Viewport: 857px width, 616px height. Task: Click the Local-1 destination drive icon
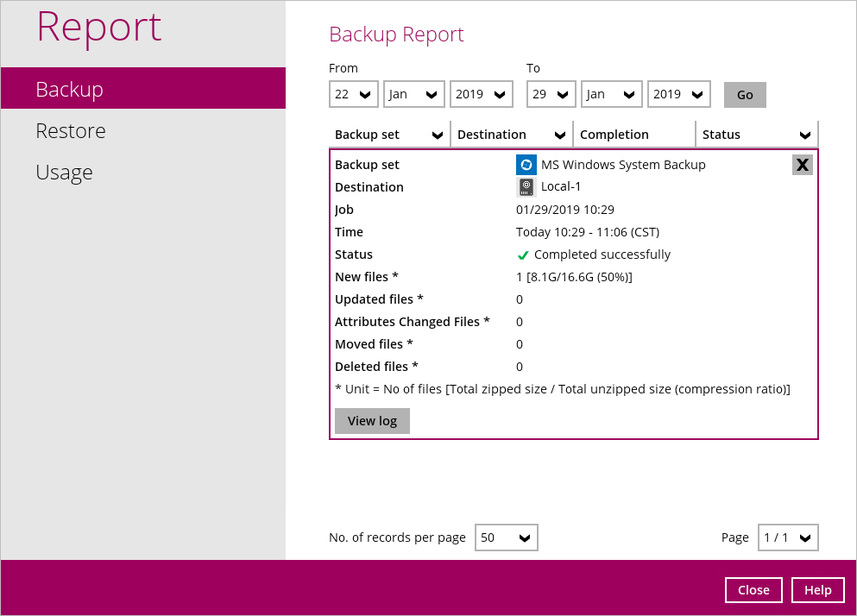click(x=526, y=187)
